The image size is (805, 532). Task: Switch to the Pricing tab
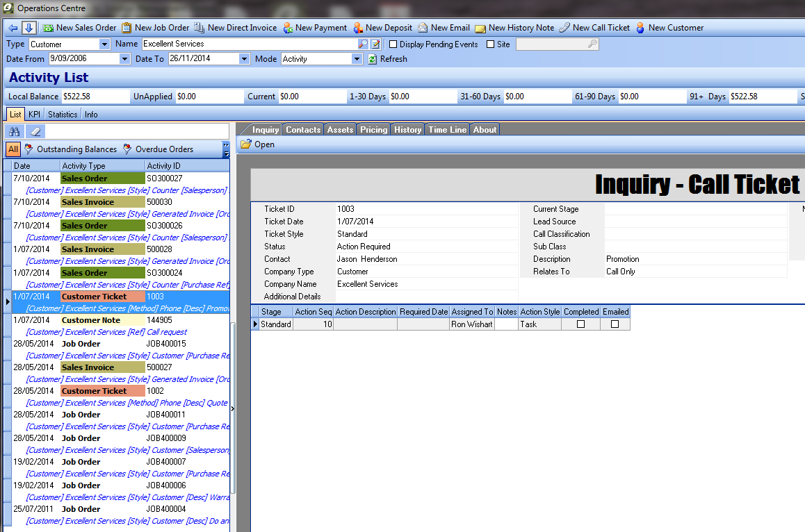click(373, 130)
